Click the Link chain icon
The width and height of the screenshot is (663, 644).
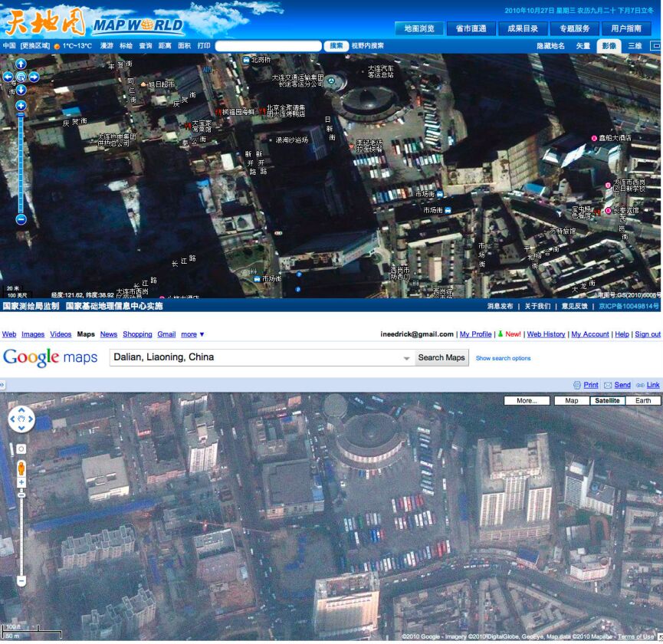pyautogui.click(x=640, y=385)
